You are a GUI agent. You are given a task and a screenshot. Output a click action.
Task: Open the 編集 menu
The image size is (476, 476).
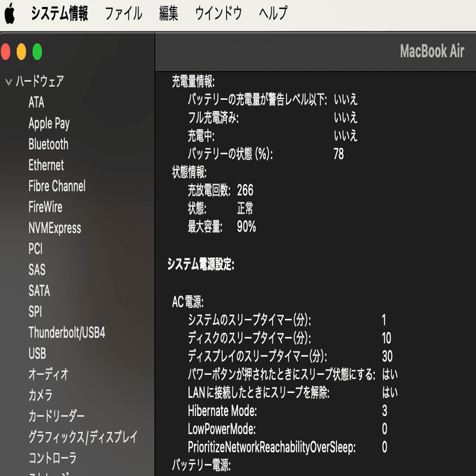coord(168,13)
